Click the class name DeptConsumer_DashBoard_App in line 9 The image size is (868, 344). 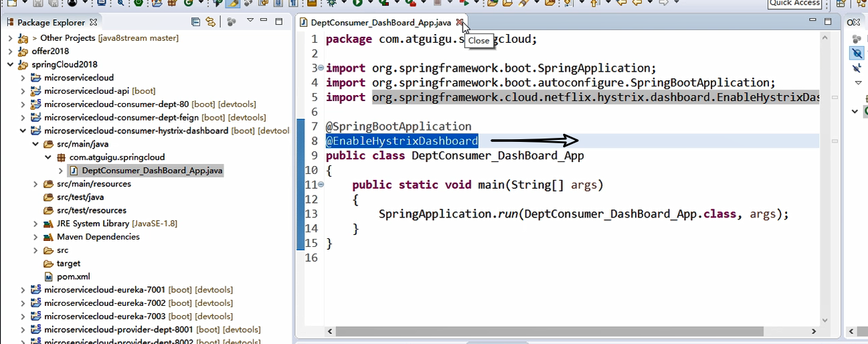(x=498, y=156)
